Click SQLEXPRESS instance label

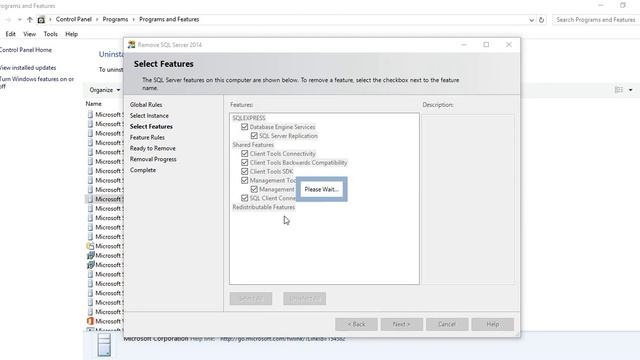coord(249,118)
